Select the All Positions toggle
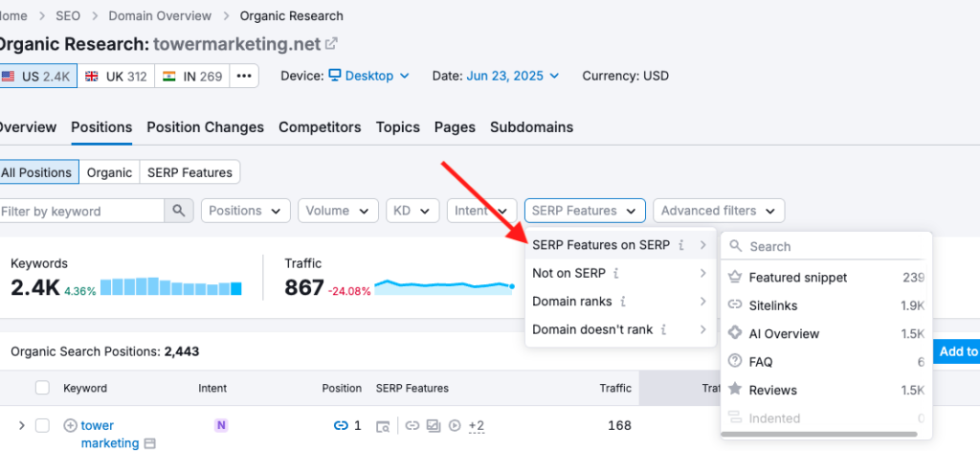The image size is (980, 451). click(x=39, y=172)
